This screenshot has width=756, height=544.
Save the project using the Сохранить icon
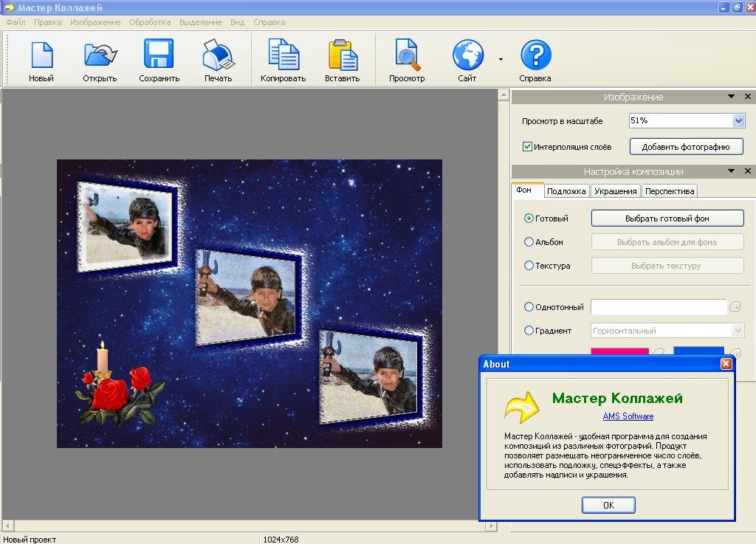click(159, 55)
